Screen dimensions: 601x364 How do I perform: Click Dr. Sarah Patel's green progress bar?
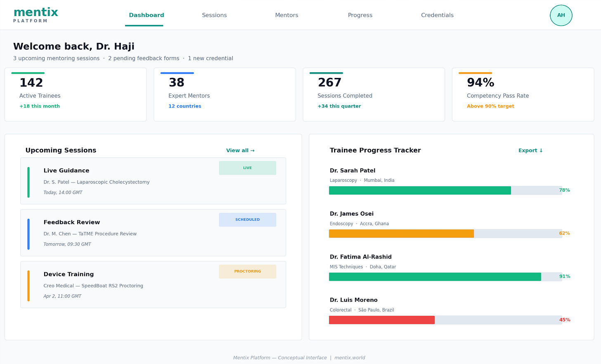pos(420,190)
